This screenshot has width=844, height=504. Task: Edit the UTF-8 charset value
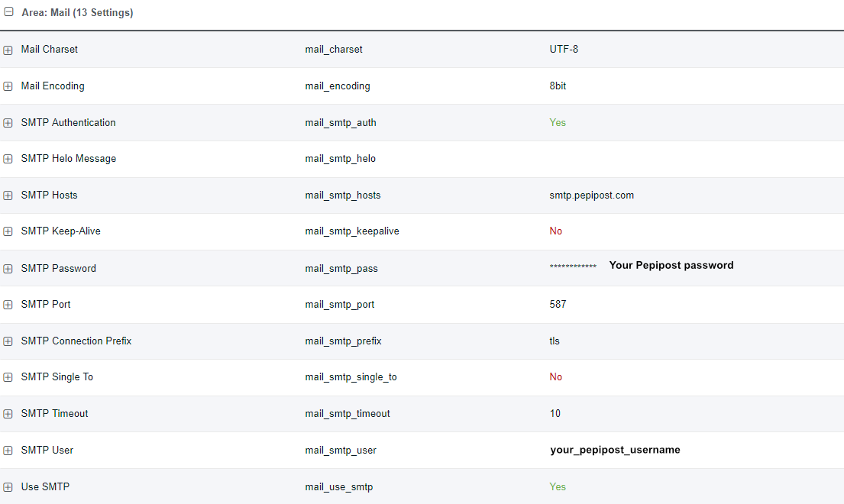click(564, 49)
